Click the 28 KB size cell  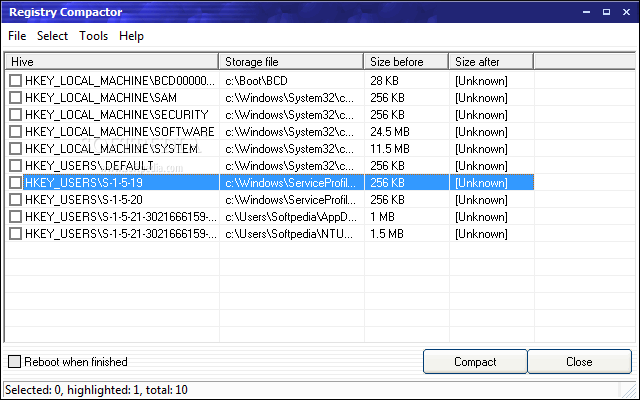(x=384, y=81)
